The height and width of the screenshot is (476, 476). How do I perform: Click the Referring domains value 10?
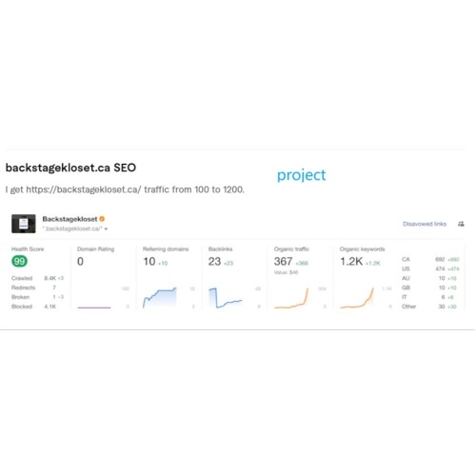tap(149, 262)
